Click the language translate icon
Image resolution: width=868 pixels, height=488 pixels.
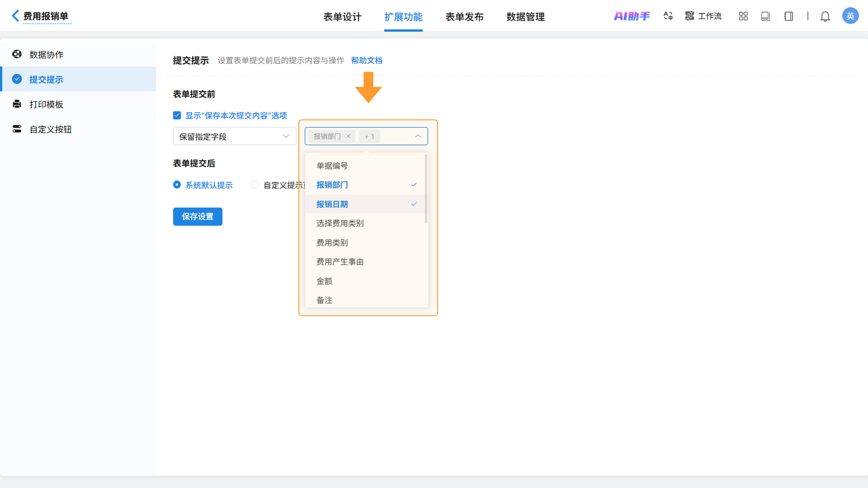pyautogui.click(x=668, y=16)
